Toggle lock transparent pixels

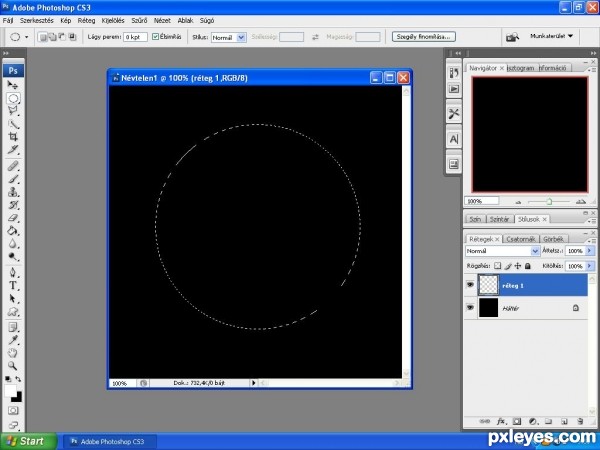pyautogui.click(x=497, y=266)
